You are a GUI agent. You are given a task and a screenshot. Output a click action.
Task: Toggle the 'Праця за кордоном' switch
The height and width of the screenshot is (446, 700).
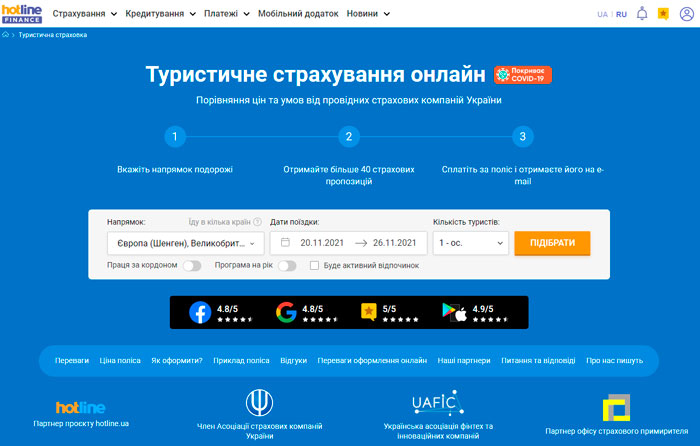tap(191, 266)
